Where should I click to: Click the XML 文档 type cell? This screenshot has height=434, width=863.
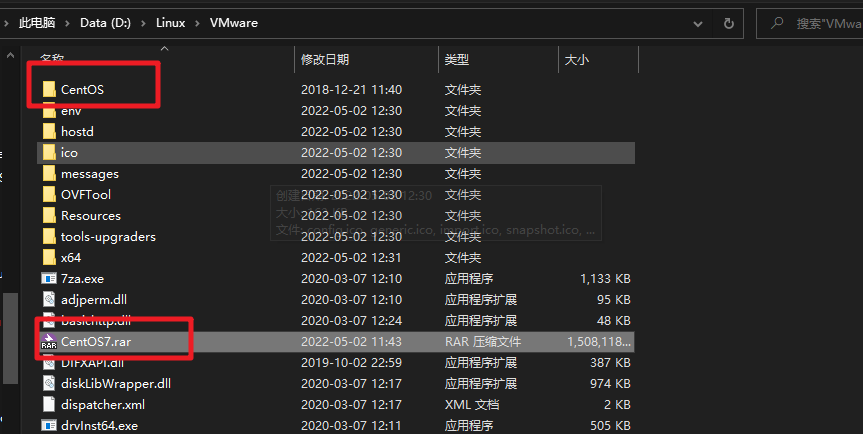coord(472,404)
